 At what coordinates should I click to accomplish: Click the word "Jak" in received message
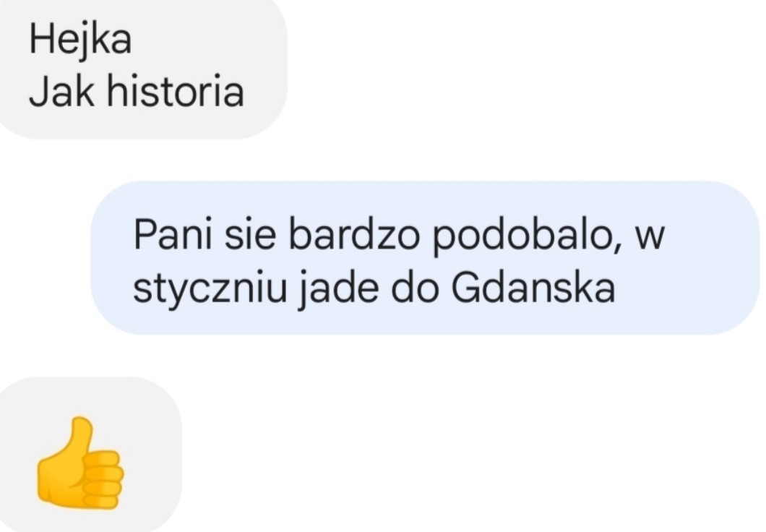coord(61,91)
